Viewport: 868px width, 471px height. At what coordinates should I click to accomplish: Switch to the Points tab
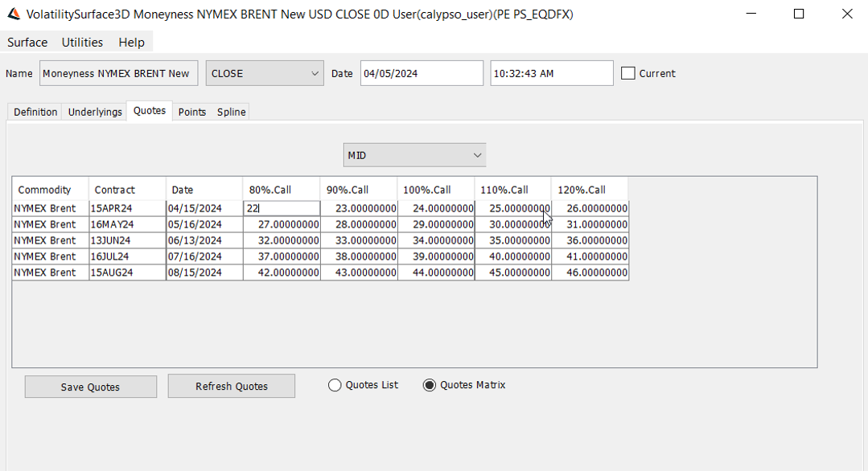(192, 112)
